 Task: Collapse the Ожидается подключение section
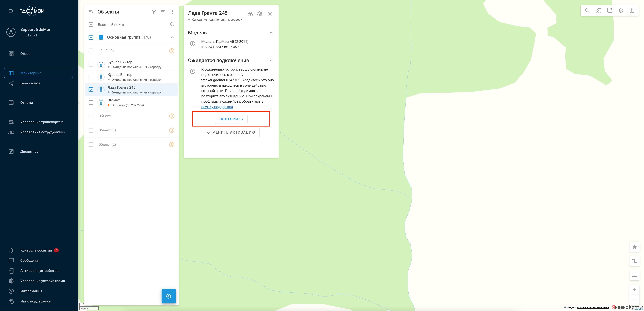pos(271,60)
